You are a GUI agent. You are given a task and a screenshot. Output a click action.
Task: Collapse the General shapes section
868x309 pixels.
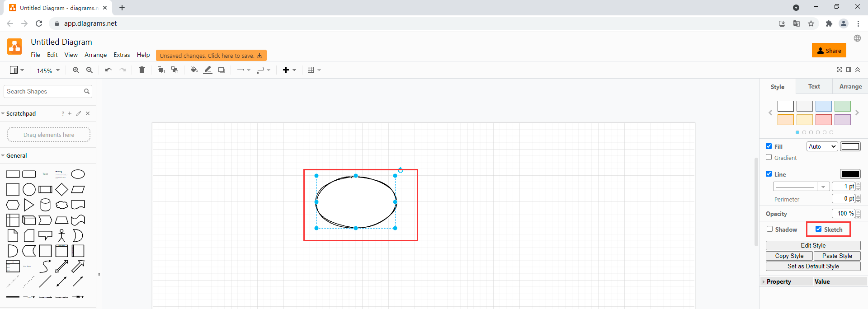(16, 155)
